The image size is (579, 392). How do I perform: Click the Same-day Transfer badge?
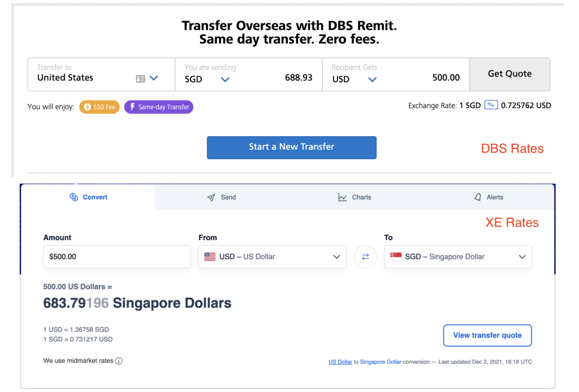[159, 107]
